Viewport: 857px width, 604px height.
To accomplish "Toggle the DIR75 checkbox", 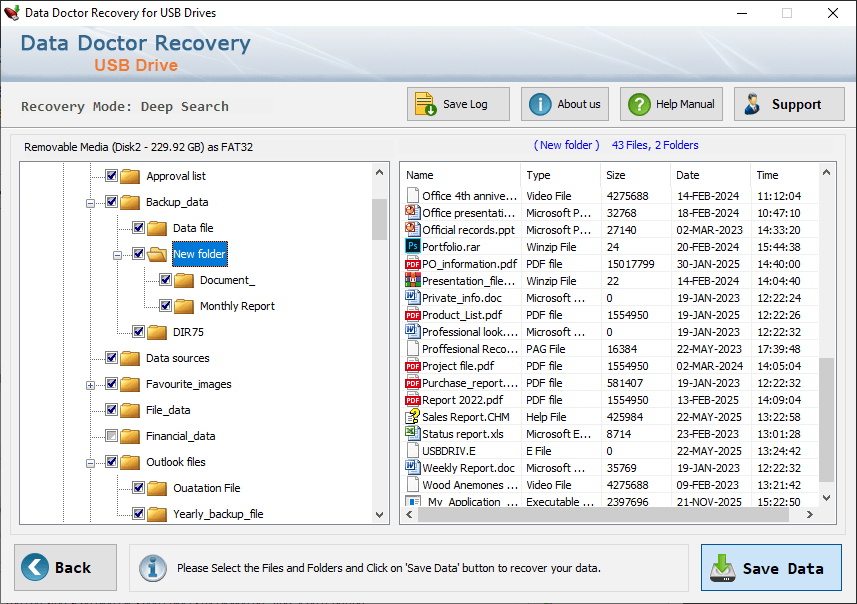I will (138, 331).
